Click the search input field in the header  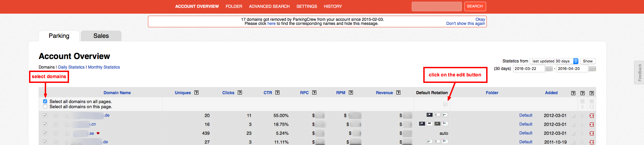[x=436, y=6]
